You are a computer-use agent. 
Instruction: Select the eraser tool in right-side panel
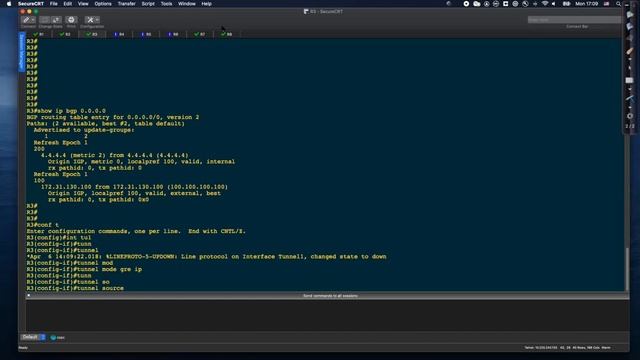coord(630,52)
